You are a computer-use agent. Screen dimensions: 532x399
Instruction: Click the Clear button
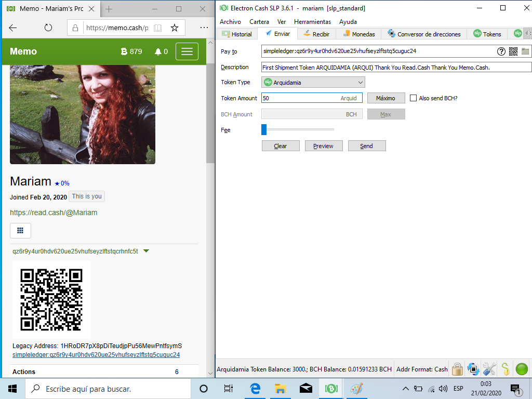281,146
